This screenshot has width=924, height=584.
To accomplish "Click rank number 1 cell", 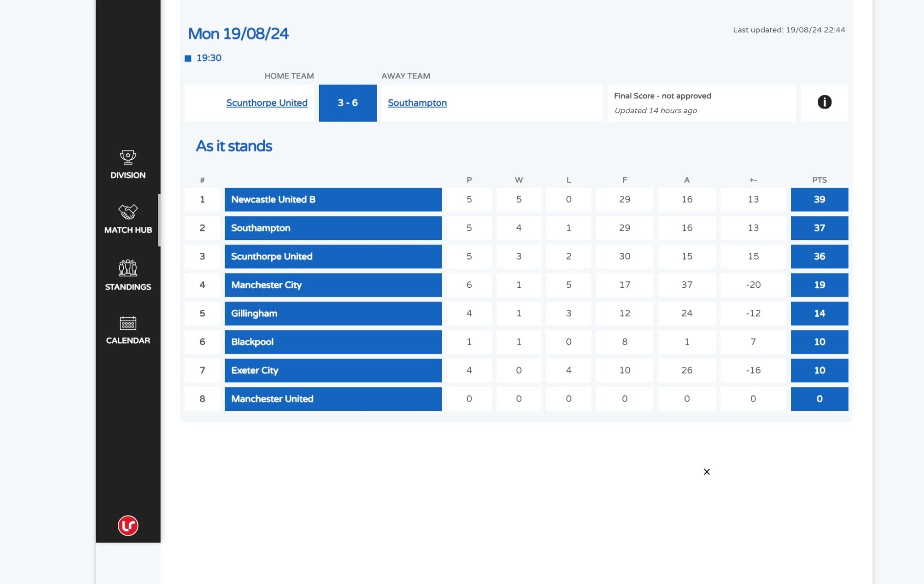I will pos(202,199).
